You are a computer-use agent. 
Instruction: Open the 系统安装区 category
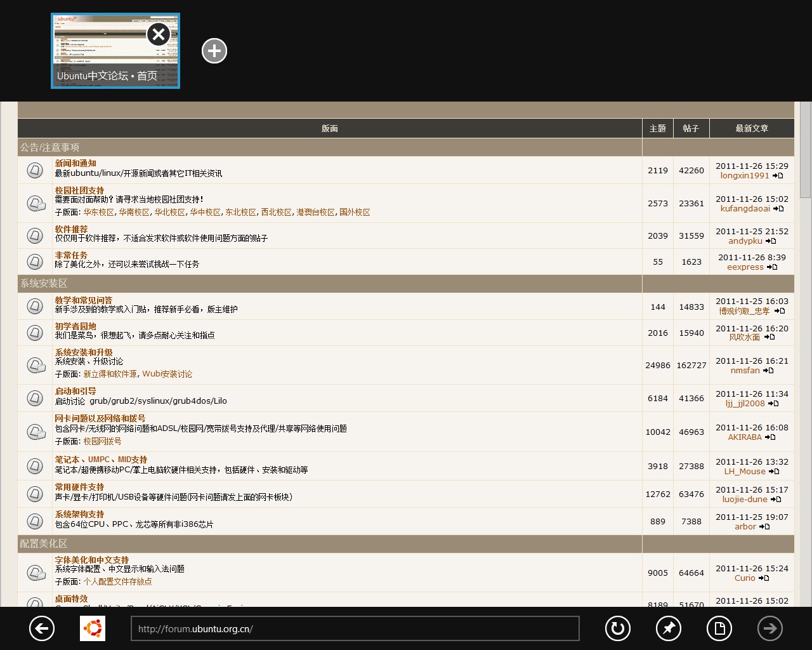coord(43,283)
